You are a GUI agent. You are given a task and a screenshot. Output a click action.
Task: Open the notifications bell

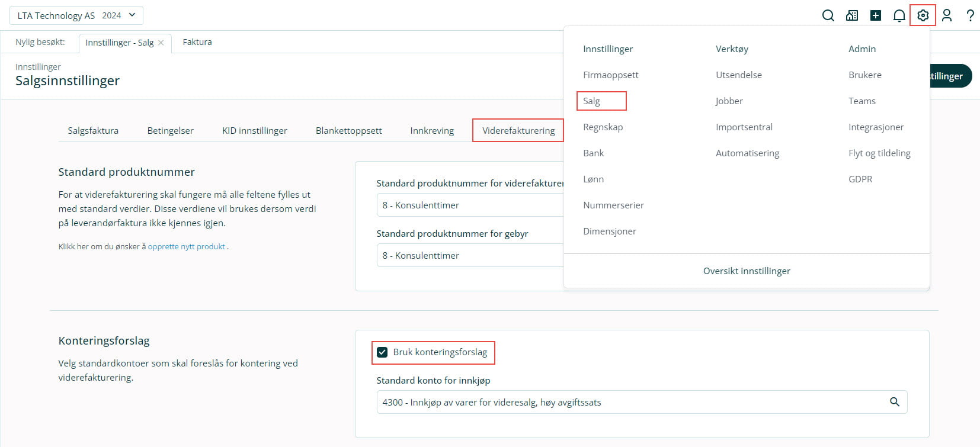899,16
